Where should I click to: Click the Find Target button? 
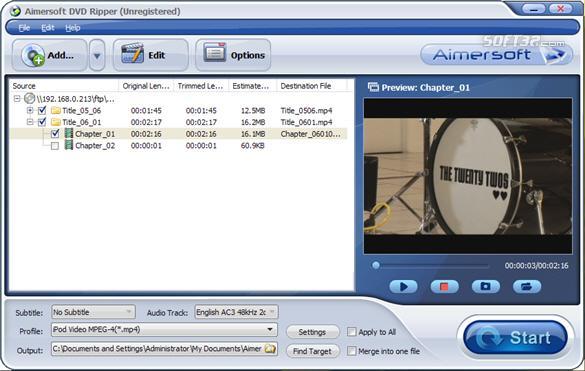click(312, 351)
